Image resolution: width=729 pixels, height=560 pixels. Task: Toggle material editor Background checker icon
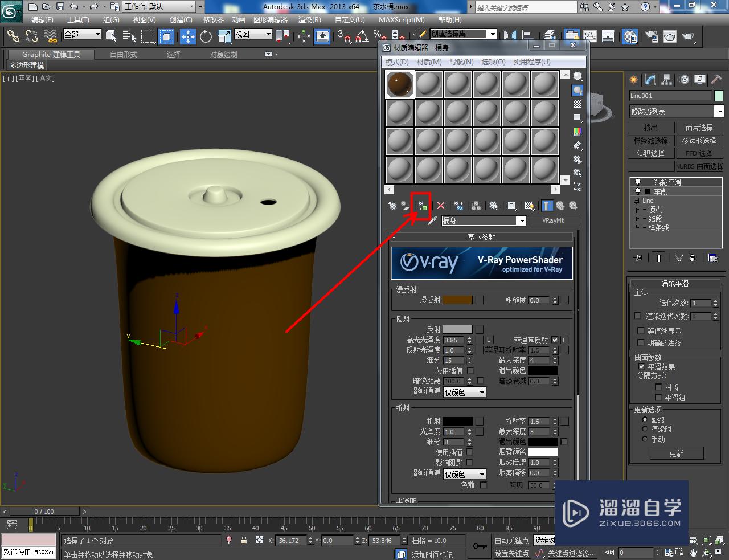[578, 104]
